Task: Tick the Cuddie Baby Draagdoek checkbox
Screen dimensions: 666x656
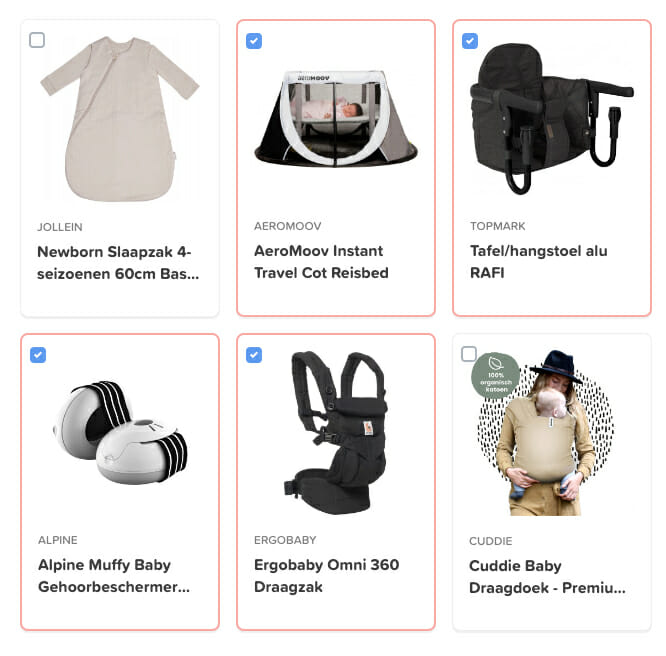Action: click(469, 354)
